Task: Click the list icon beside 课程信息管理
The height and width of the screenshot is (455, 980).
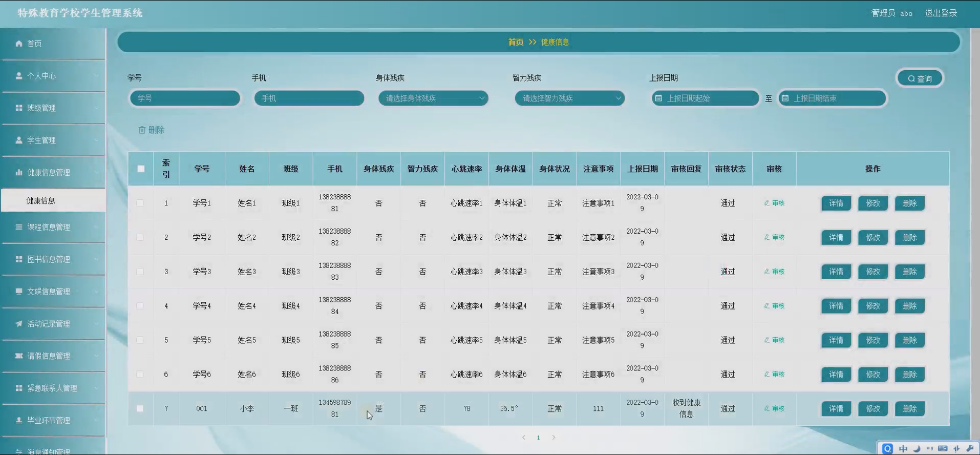Action: (19, 227)
